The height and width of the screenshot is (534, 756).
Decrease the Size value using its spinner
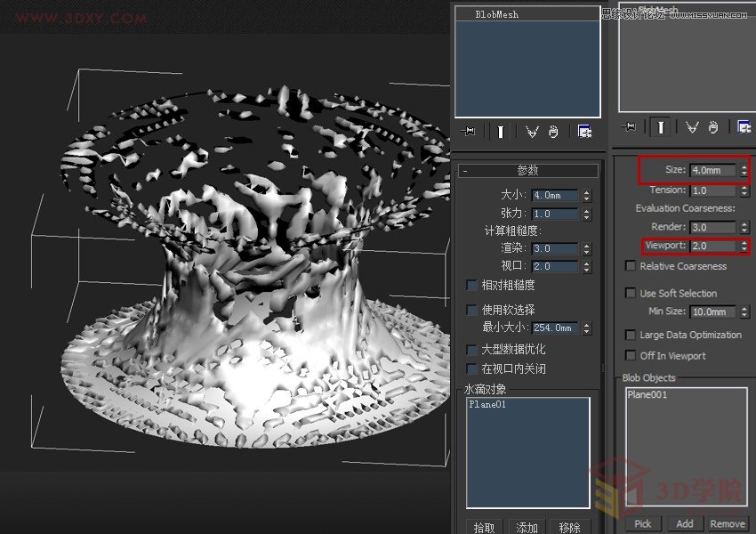pos(744,173)
